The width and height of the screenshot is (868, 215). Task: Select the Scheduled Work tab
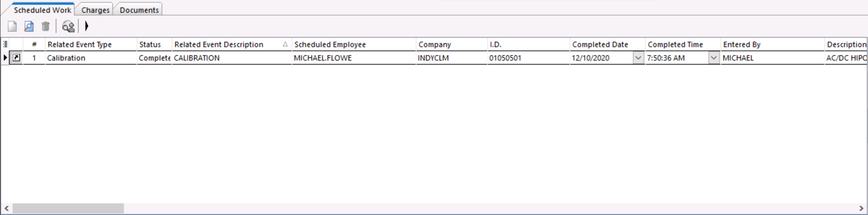pos(42,10)
